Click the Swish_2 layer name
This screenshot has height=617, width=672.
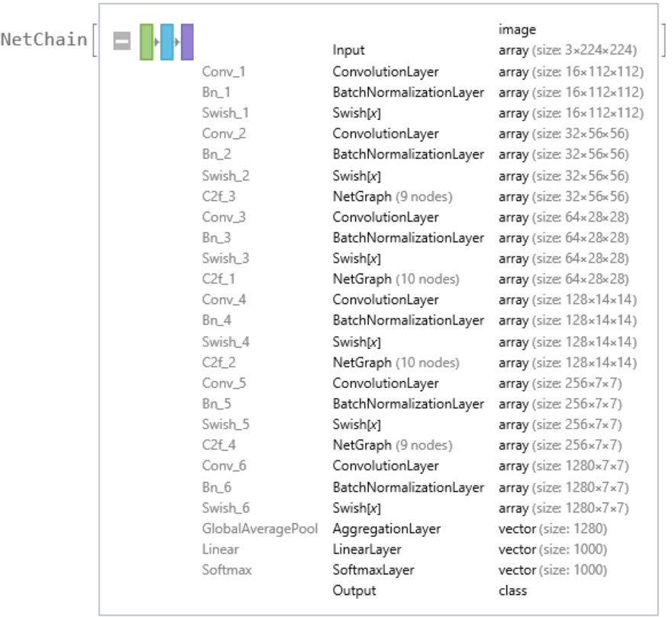tap(225, 176)
